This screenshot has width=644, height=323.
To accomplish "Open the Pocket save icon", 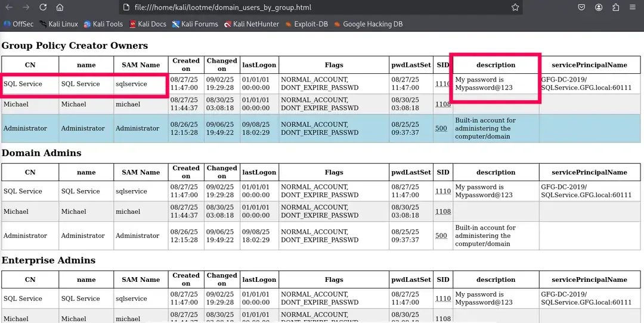I will pyautogui.click(x=581, y=7).
